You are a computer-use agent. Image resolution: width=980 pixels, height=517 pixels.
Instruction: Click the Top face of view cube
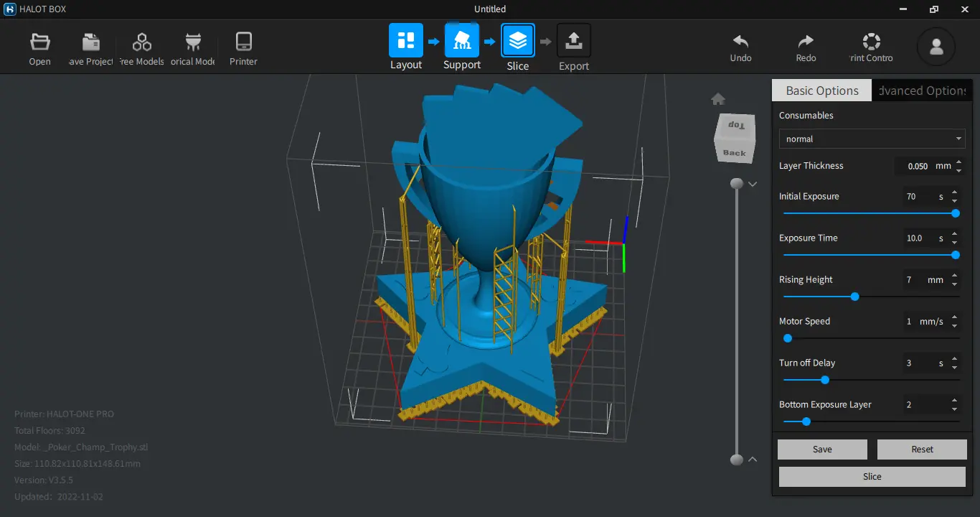[735, 126]
